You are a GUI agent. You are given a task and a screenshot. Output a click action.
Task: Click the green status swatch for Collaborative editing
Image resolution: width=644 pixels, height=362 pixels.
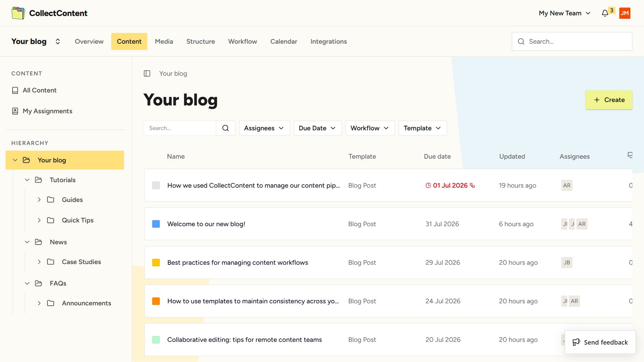[x=156, y=339]
